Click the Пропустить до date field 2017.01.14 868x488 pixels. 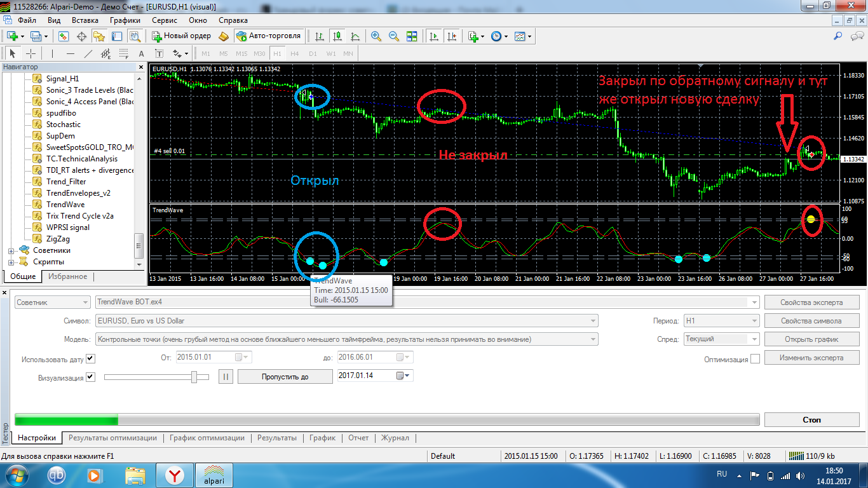[376, 376]
